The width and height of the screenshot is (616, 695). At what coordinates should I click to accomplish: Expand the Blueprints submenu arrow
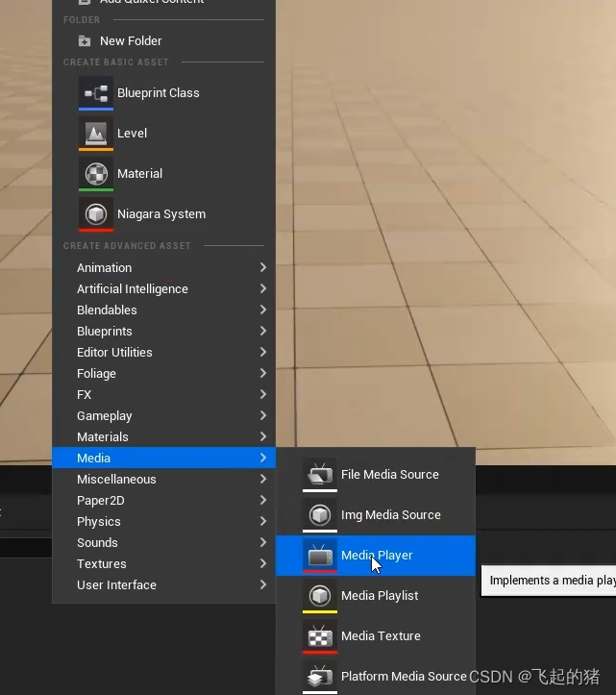coord(263,331)
